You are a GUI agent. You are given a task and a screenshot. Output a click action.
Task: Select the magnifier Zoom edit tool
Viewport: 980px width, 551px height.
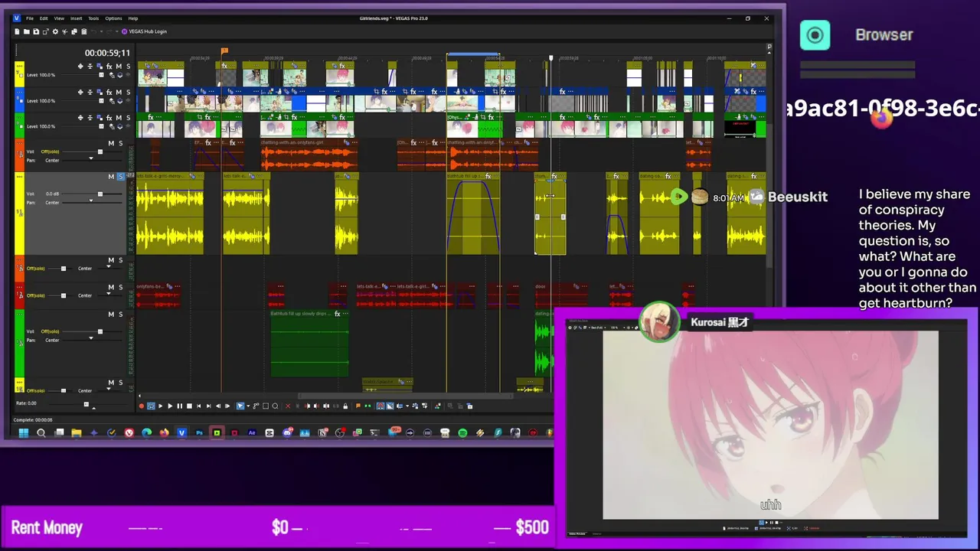point(275,406)
